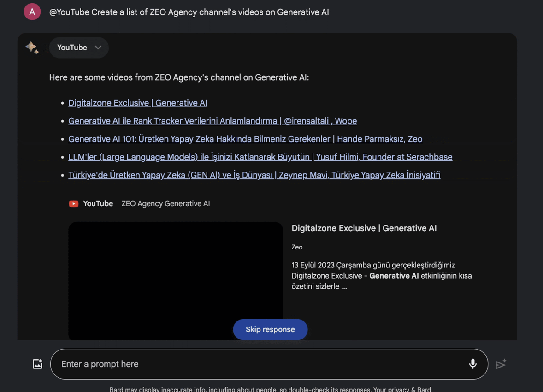Open Generative AI 101 video link

click(x=245, y=139)
